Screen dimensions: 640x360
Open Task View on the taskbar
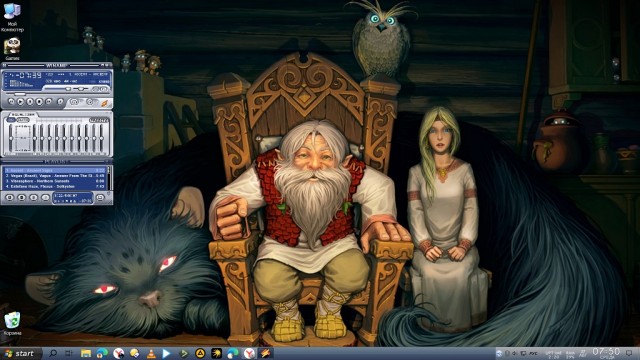pos(69,353)
